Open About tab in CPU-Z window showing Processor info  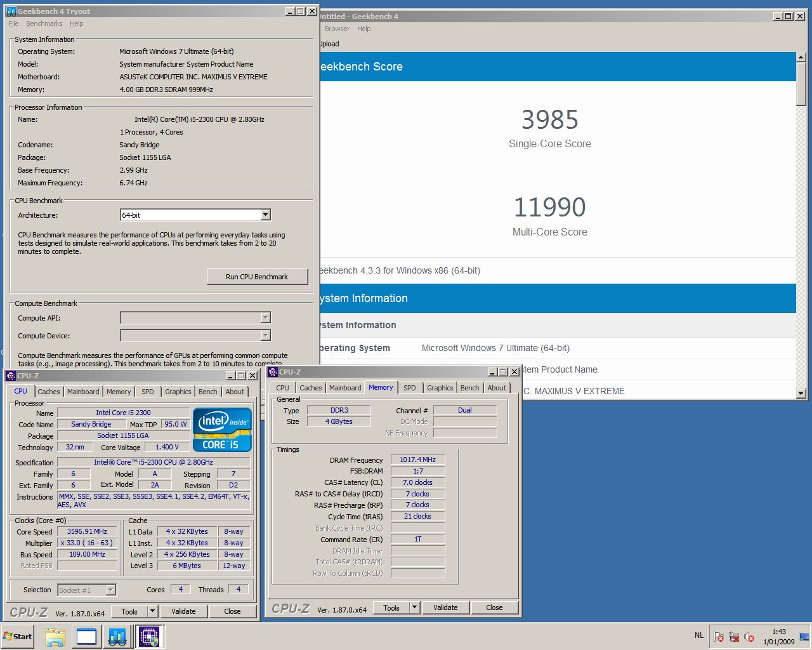[235, 392]
